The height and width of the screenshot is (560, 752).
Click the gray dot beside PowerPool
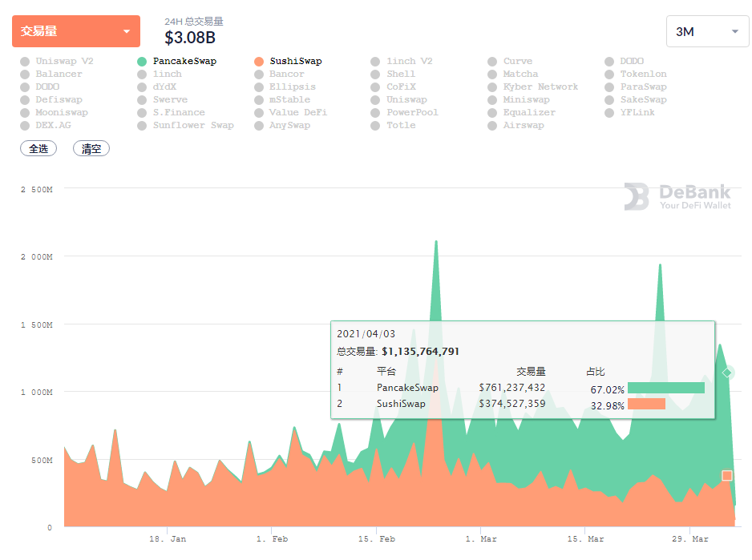pos(375,113)
